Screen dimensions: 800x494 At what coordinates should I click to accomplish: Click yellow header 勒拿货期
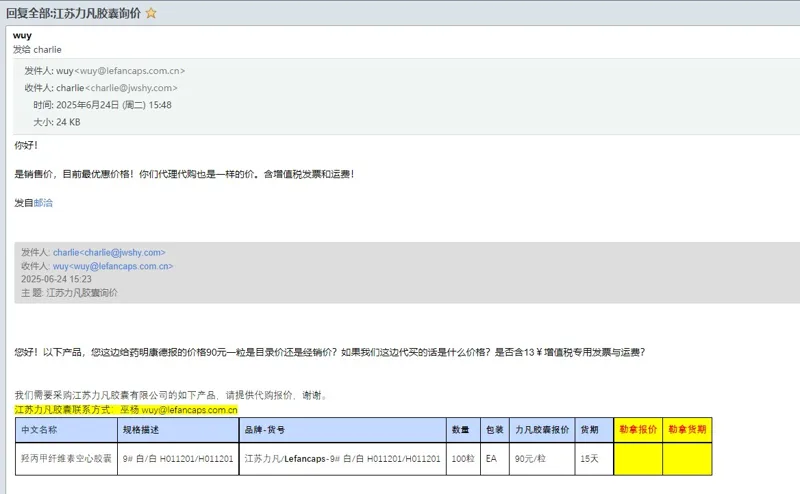[x=687, y=430]
